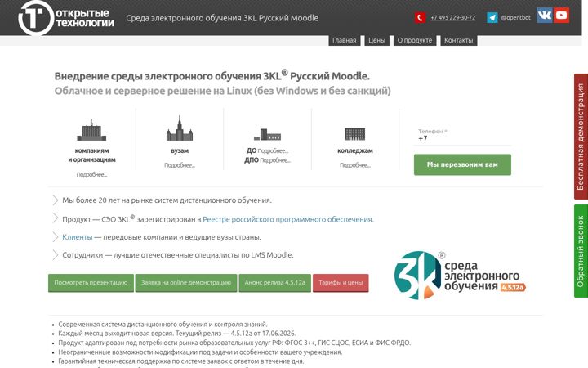The height and width of the screenshot is (368, 588).
Task: Click chevron beside 'Сотрудники' line
Action: pos(56,255)
